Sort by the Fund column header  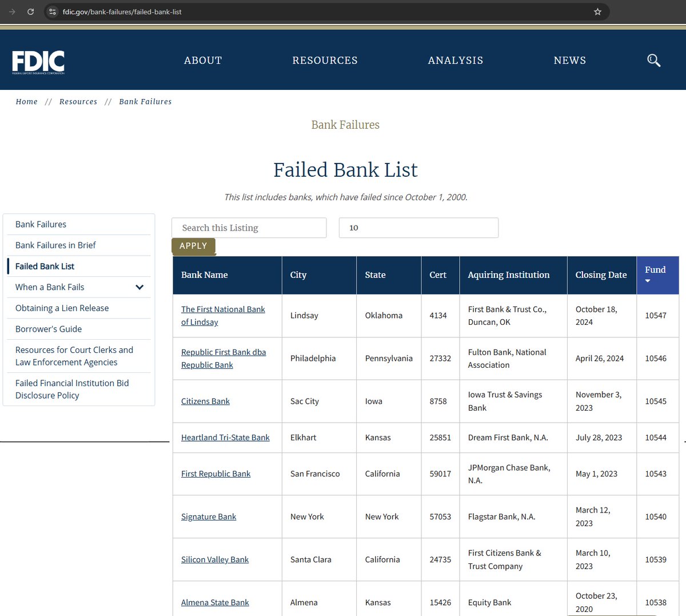click(x=658, y=275)
